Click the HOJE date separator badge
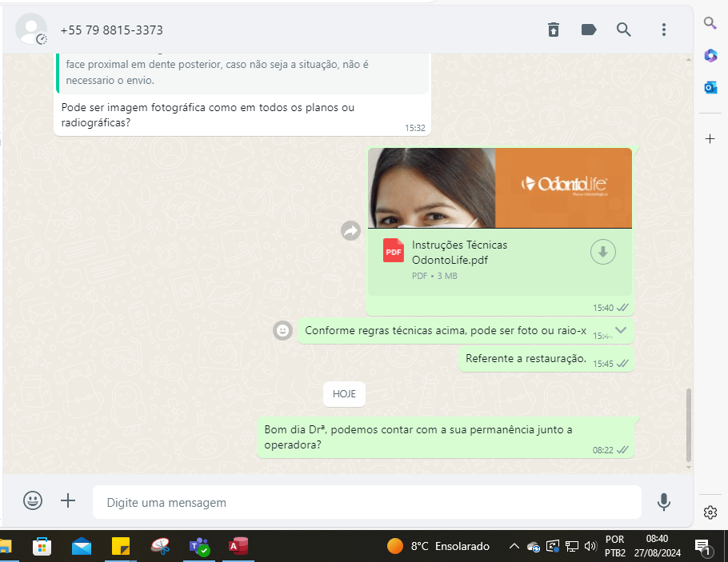728x562 pixels. (344, 394)
